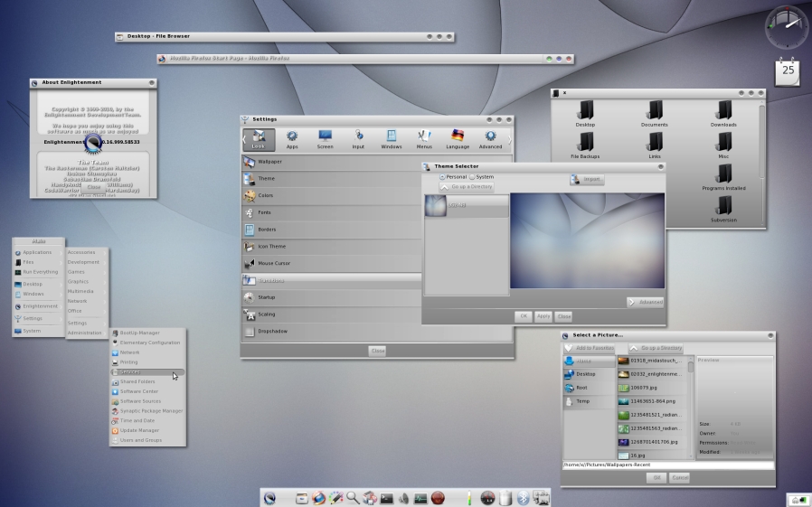Image resolution: width=812 pixels, height=507 pixels.
Task: Open the Input category in Settings toolbar
Action: pos(358,140)
